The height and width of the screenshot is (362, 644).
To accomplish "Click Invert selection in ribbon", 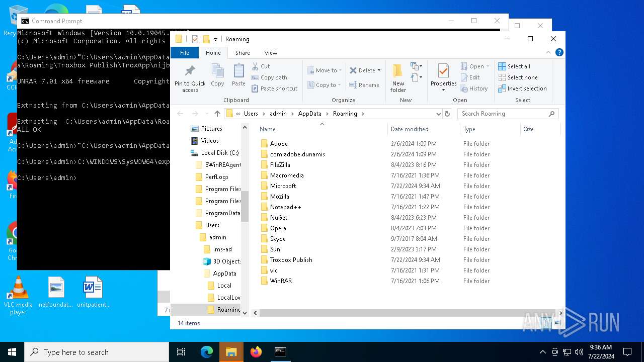I will (522, 88).
